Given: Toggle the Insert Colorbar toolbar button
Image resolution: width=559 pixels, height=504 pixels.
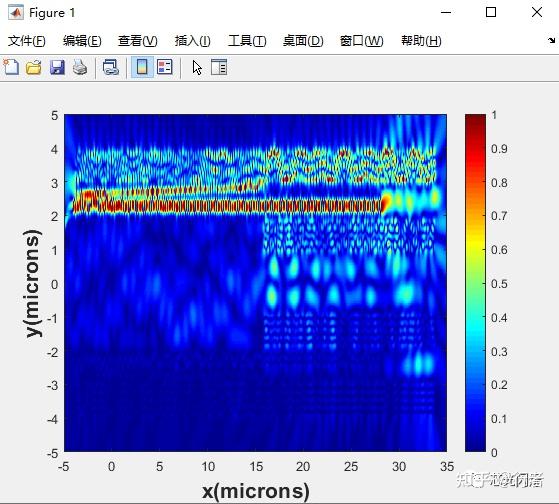Looking at the screenshot, I should click(142, 67).
